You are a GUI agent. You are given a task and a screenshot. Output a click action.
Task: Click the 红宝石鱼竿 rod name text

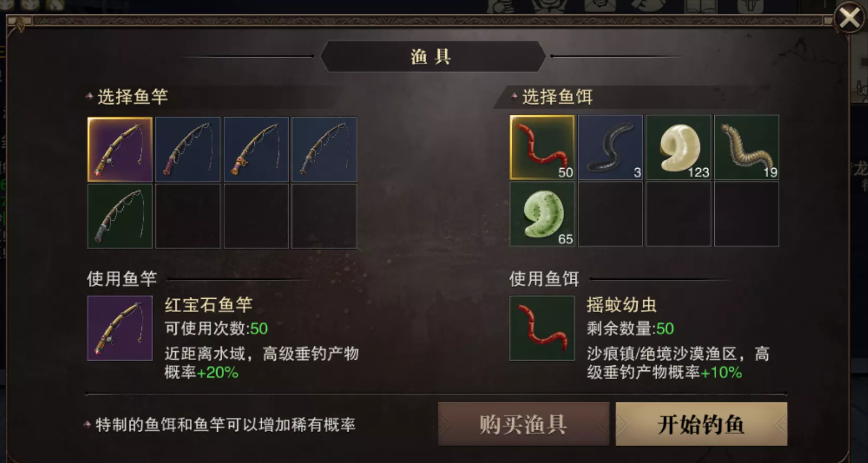[x=208, y=305]
